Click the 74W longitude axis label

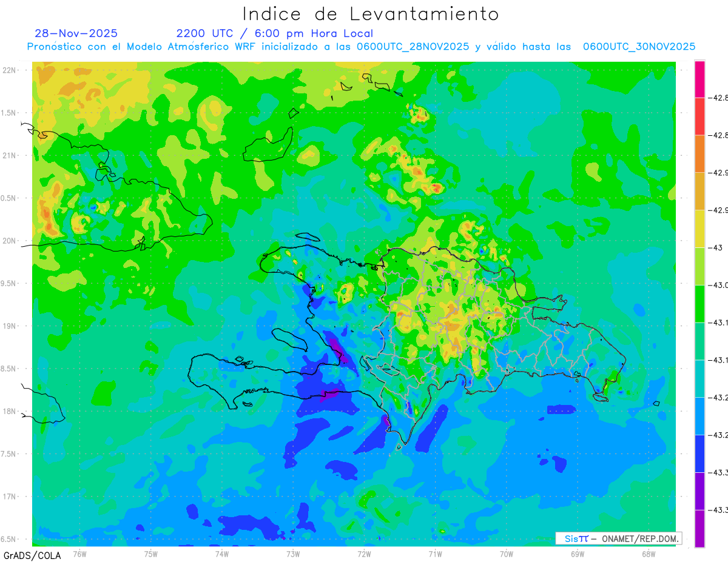click(x=222, y=554)
